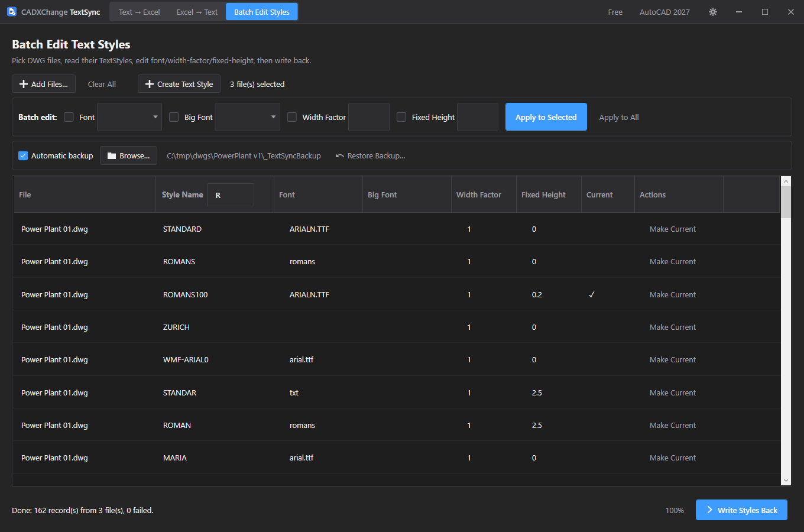Enable the Width Factor checkbox

[x=292, y=117]
